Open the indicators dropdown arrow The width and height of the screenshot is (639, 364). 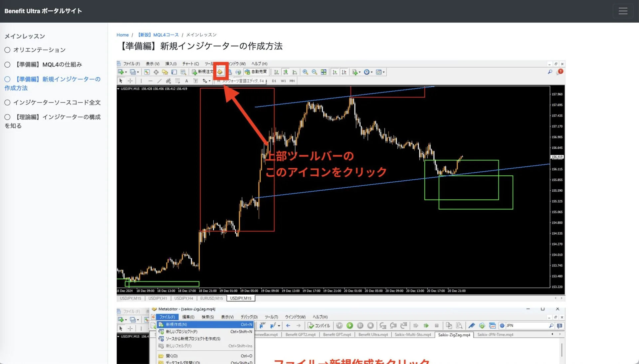click(x=359, y=72)
